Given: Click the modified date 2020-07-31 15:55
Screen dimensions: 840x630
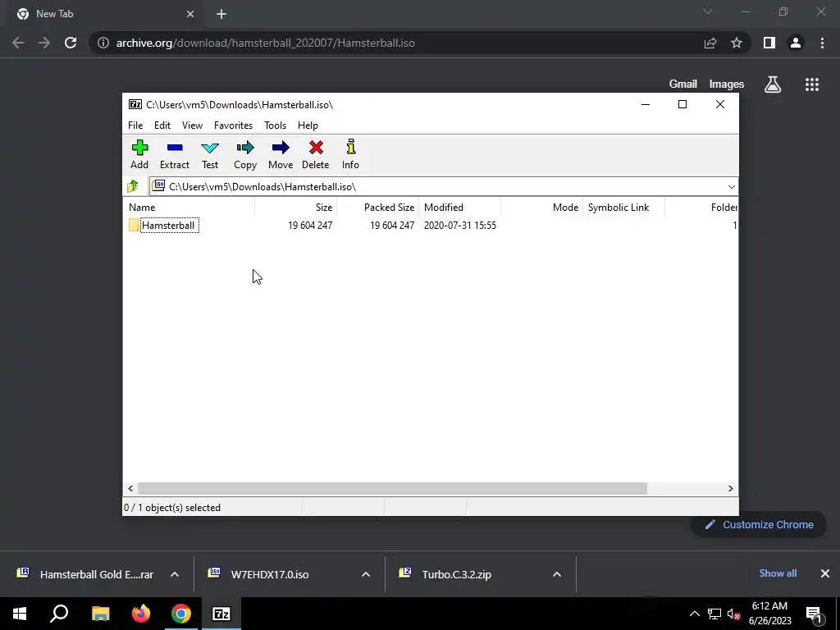Looking at the screenshot, I should [460, 226].
